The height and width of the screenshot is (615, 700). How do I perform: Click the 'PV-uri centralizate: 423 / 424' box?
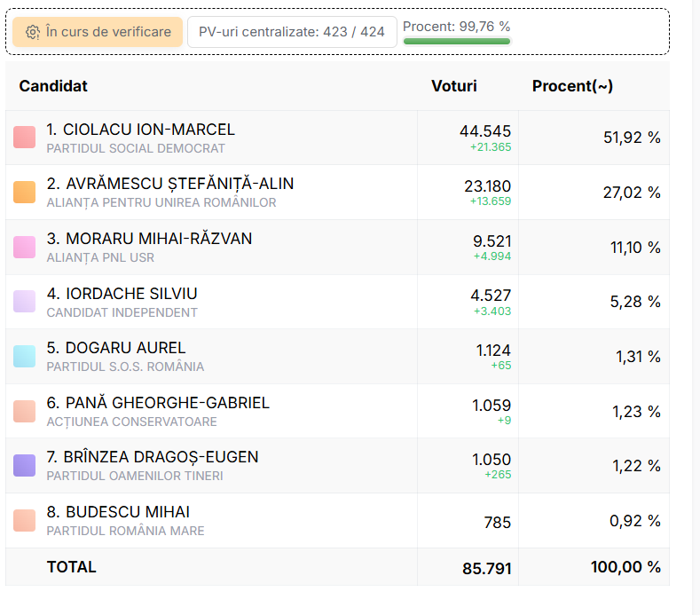[291, 32]
